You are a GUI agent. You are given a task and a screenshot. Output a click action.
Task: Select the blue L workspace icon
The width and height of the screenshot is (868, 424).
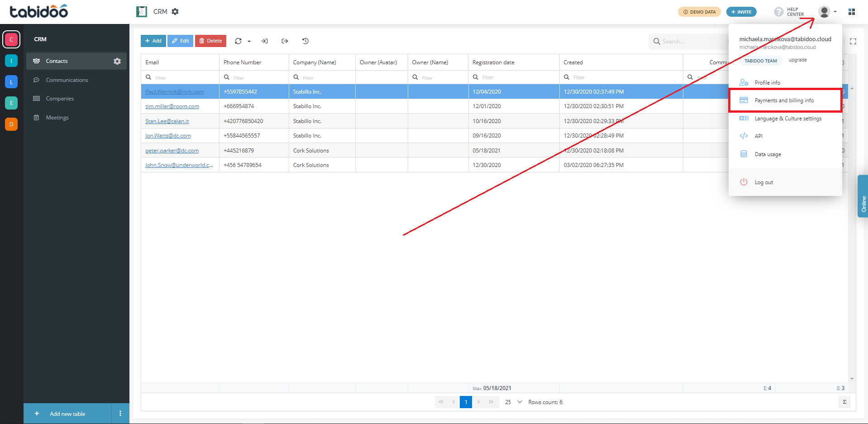coord(11,82)
